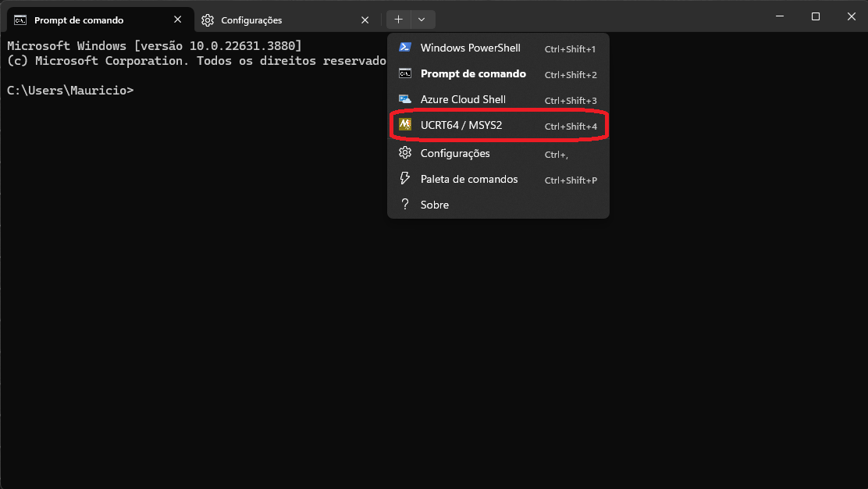This screenshot has height=489, width=868.
Task: Click the Azure Cloud Shell icon
Action: tap(405, 99)
